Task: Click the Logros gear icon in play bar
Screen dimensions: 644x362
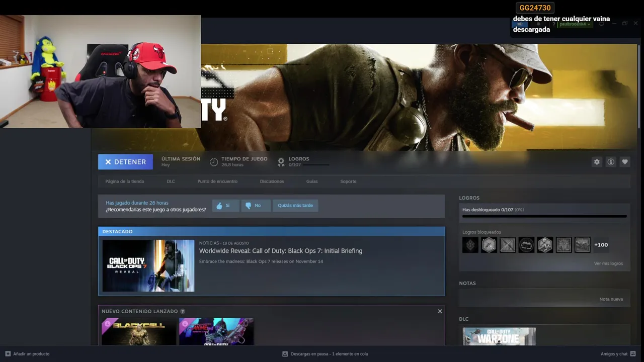Action: pyautogui.click(x=281, y=162)
